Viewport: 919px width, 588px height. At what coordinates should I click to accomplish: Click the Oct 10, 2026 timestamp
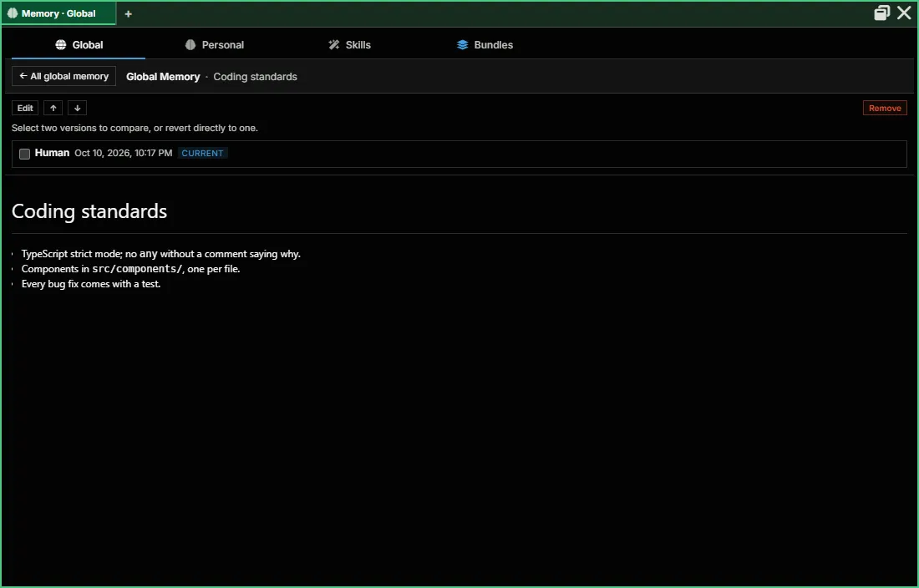point(123,153)
